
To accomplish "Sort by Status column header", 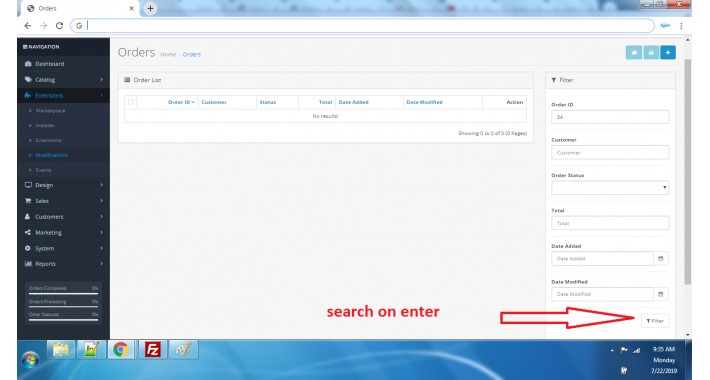I will [x=268, y=102].
